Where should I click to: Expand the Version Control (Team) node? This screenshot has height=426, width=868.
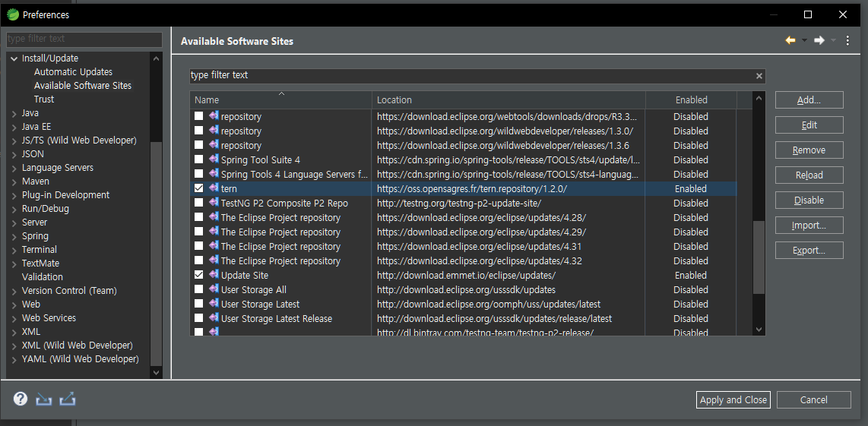(14, 291)
